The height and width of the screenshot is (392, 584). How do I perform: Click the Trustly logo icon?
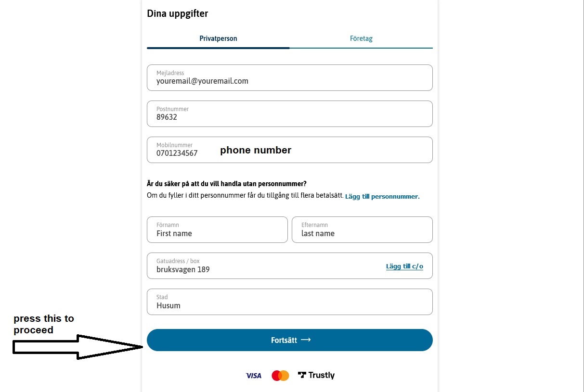[x=316, y=375]
